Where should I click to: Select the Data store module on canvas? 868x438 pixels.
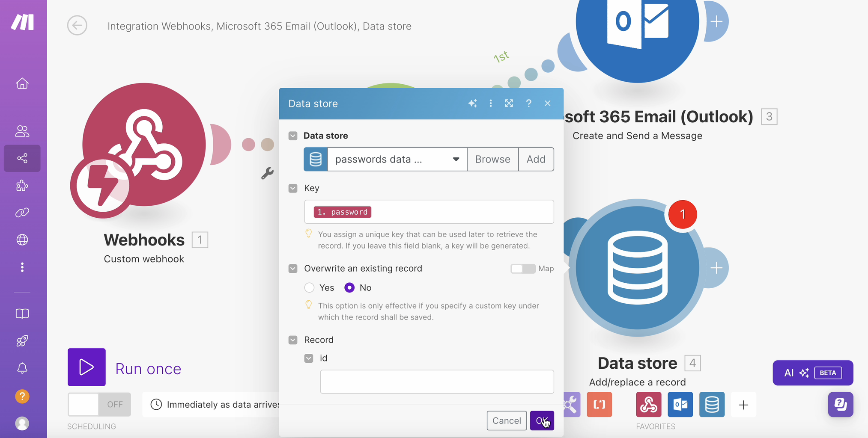pyautogui.click(x=637, y=268)
